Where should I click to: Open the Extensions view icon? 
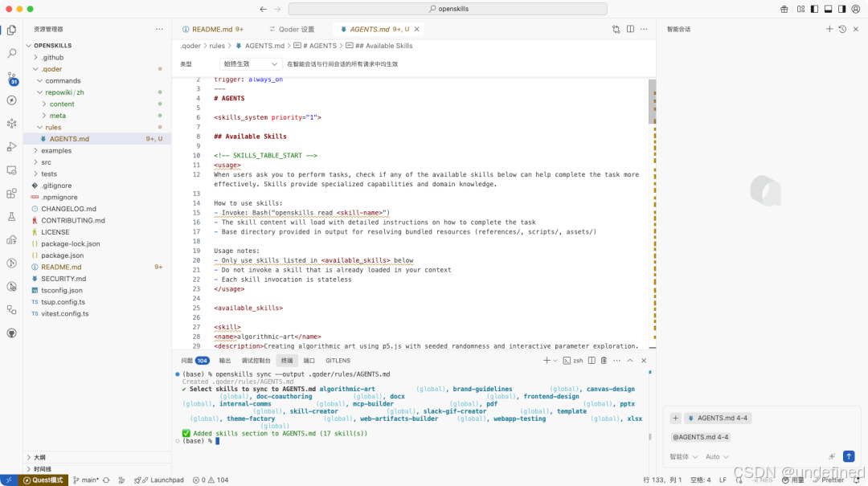coord(11,193)
